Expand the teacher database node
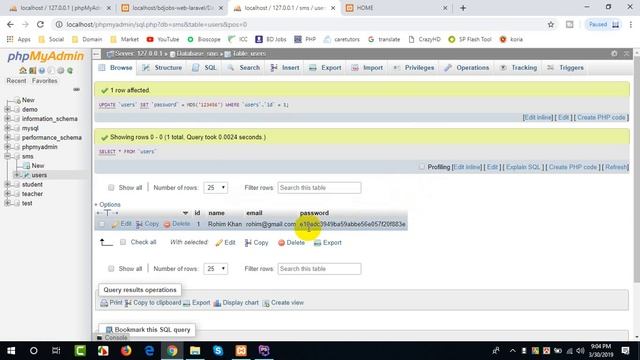Viewport: 640px width, 360px height. 7,194
